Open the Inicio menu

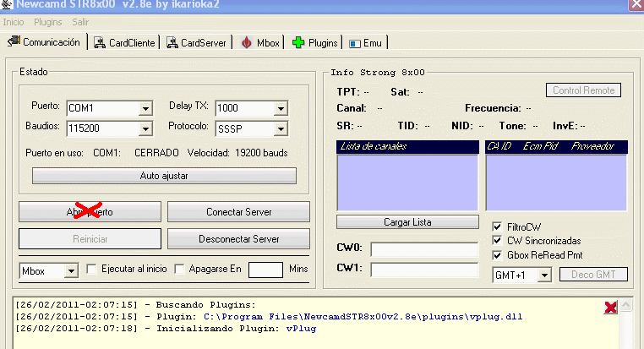point(14,22)
